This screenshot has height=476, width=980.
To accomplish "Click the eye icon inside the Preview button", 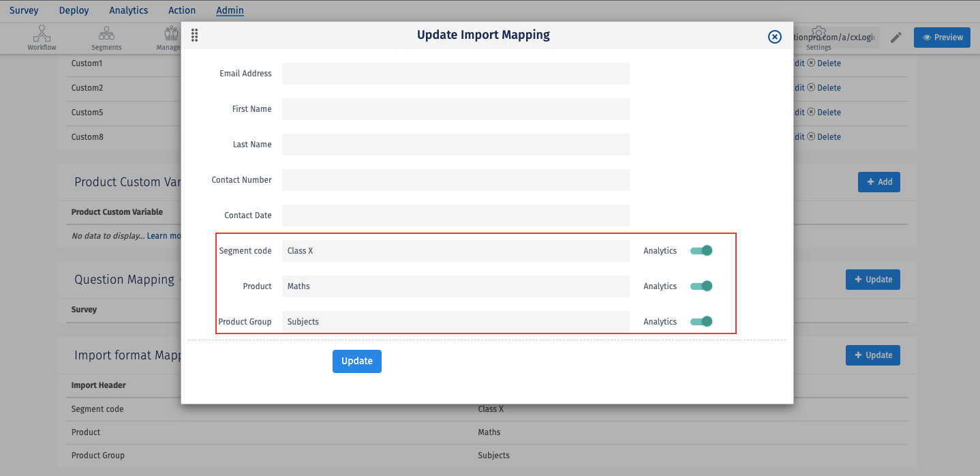I will [x=928, y=38].
